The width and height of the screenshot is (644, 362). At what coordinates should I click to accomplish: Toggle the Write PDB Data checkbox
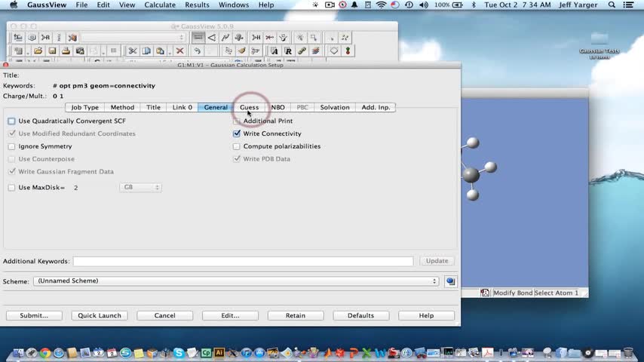pyautogui.click(x=237, y=159)
